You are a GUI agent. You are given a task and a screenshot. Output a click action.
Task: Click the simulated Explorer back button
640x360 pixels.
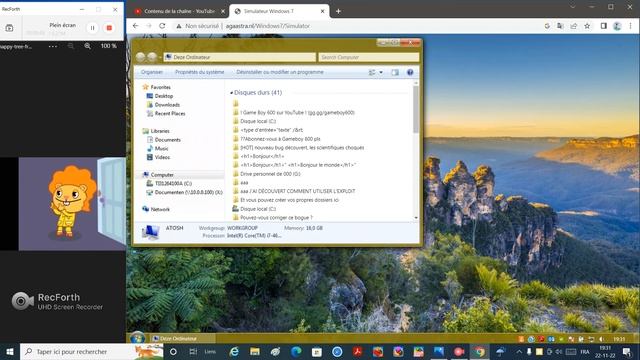[x=140, y=57]
